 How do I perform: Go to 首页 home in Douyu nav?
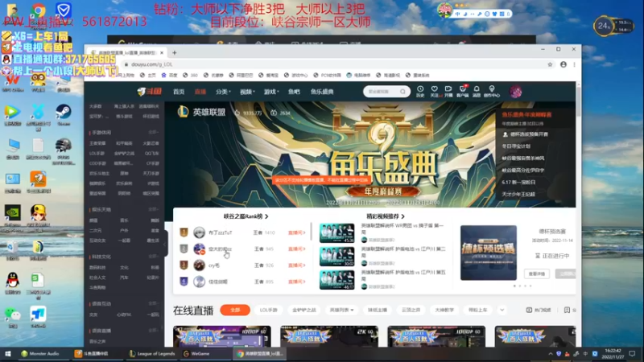pos(179,92)
